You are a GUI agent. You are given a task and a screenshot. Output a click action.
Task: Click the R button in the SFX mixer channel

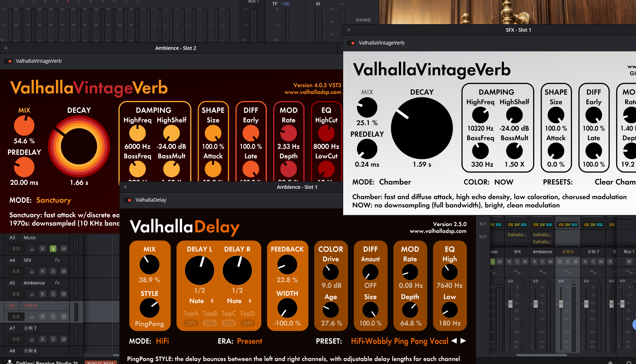pos(509,262)
